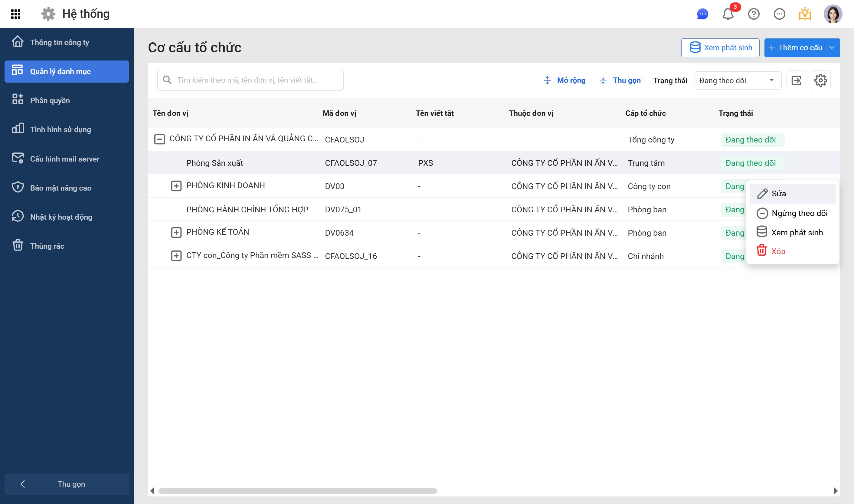Click the search magnifier icon

[167, 80]
